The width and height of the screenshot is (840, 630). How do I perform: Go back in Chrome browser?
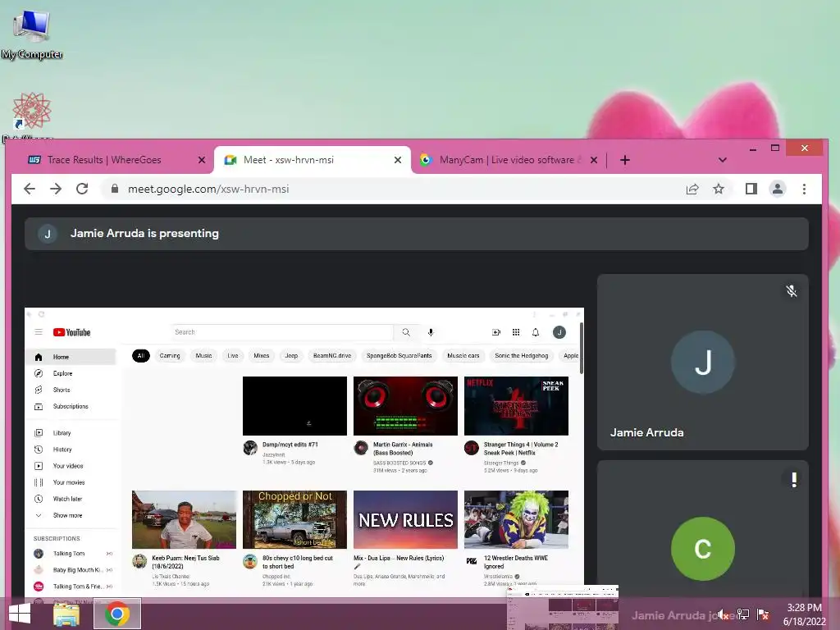point(30,189)
